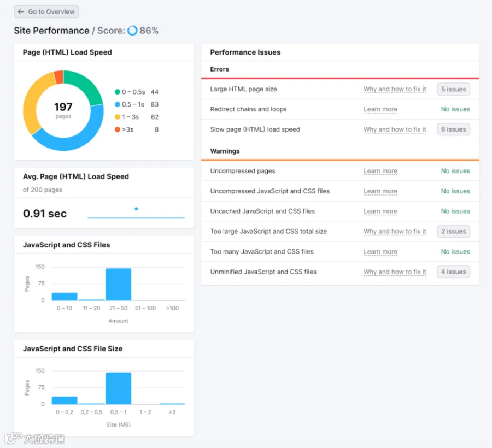Click the value 83 in load speed legend
The width and height of the screenshot is (492, 448).
click(x=154, y=104)
